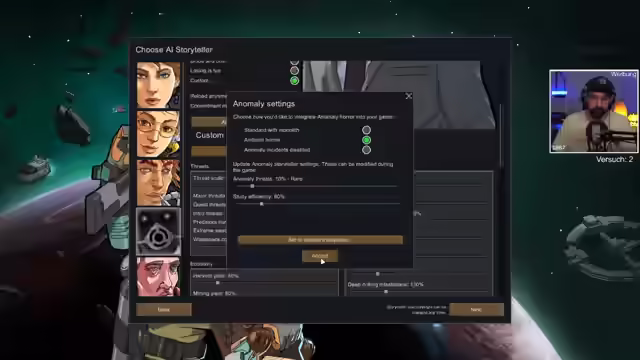640x360 pixels.
Task: Choose the 'Anomaly incidents disabled' radio option
Action: 366,150
